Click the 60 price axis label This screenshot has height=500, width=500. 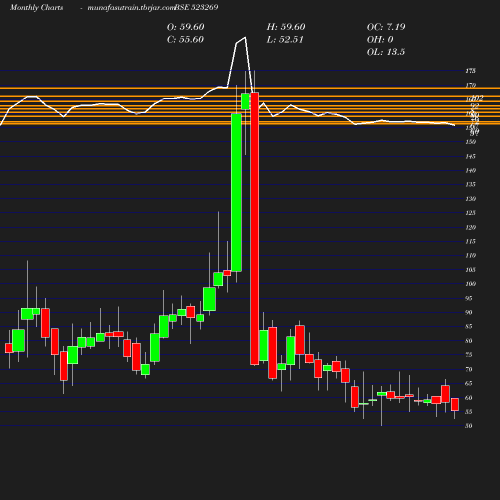469,398
